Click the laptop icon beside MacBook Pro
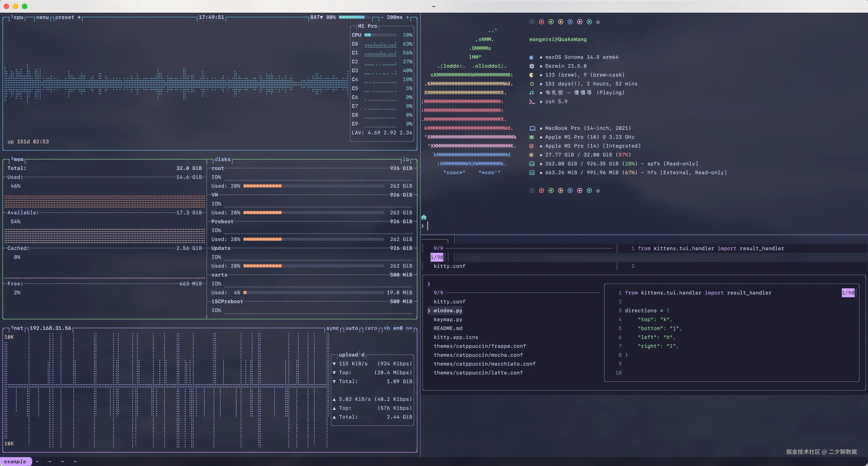 [x=532, y=128]
